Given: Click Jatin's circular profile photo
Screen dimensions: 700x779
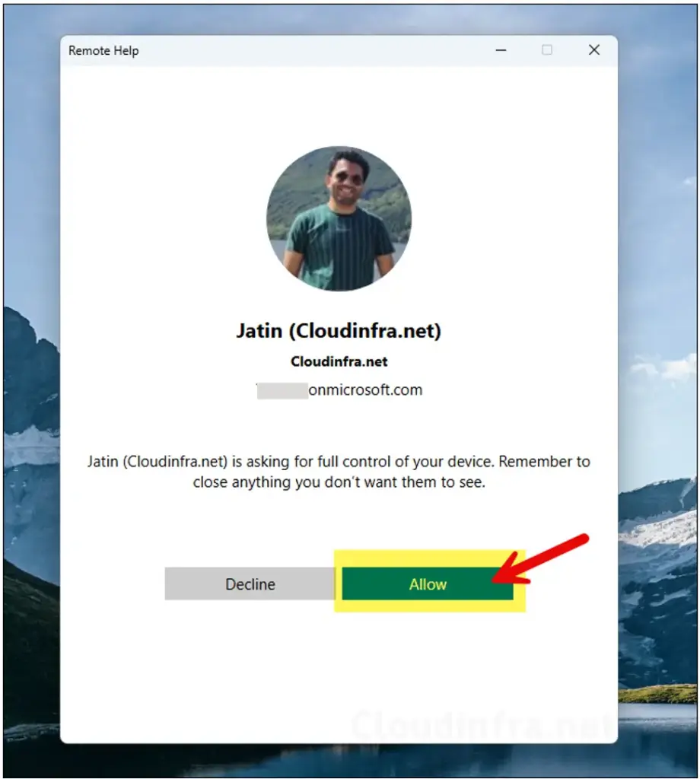Looking at the screenshot, I should point(339,218).
